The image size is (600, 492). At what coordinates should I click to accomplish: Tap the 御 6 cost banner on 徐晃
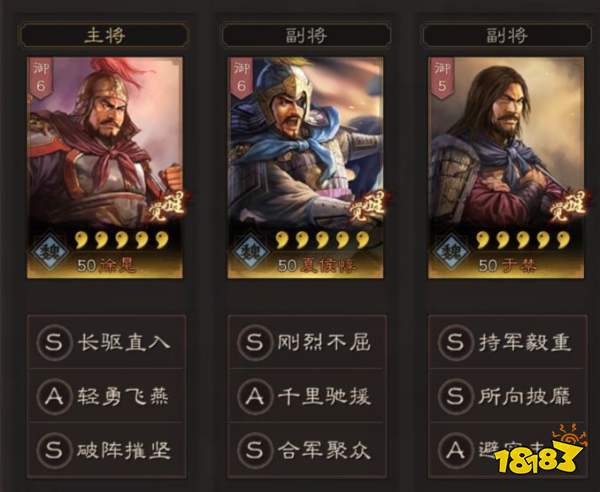[x=41, y=78]
